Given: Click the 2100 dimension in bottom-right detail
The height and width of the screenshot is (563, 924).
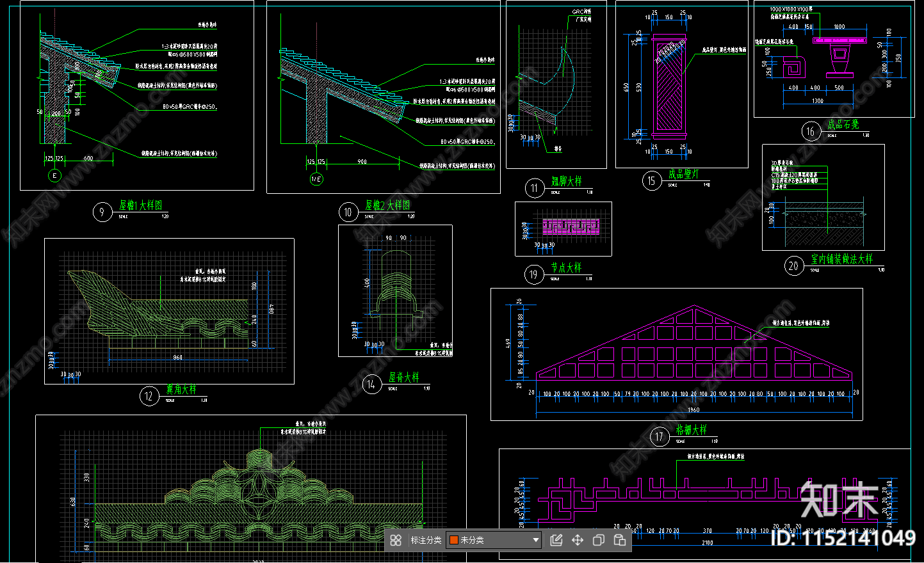Looking at the screenshot, I should coord(708,543).
